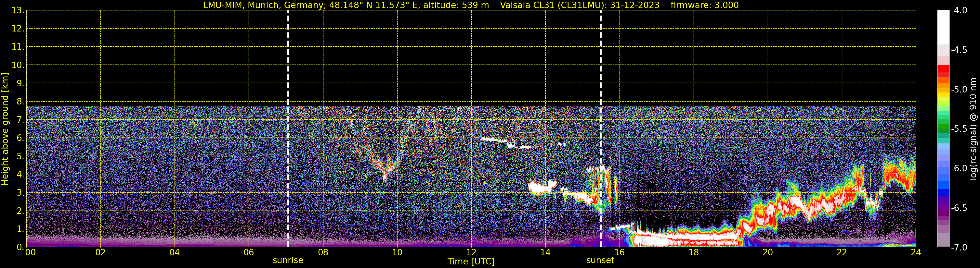Click the '1.' height axis tick label
Screen dimensions: 980x268
tap(20, 229)
